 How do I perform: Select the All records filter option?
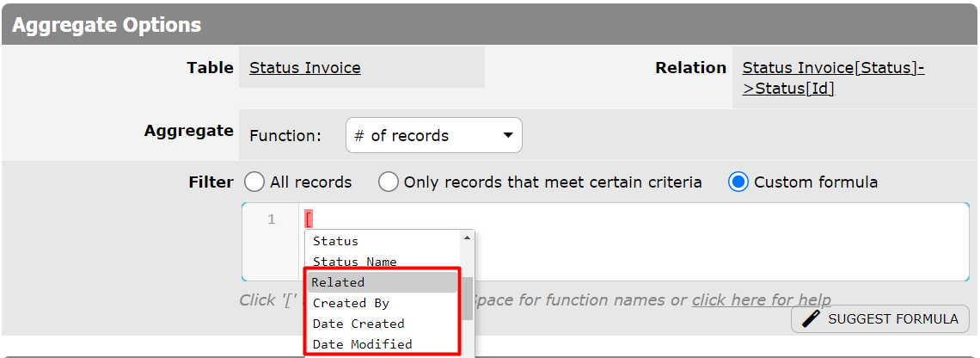tap(254, 182)
